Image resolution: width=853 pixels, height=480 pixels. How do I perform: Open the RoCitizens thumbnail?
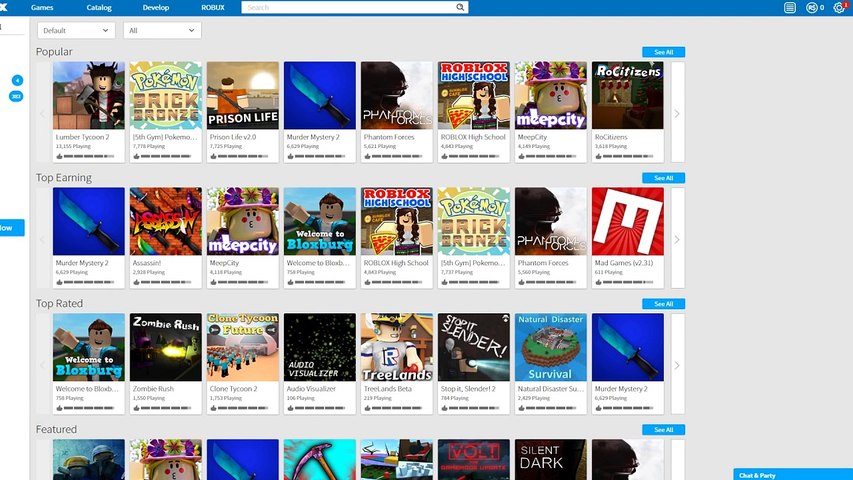point(628,95)
